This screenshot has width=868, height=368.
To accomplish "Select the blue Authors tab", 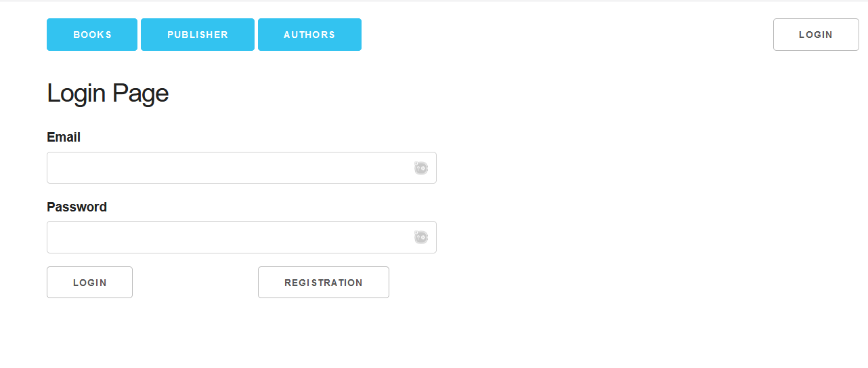I will click(309, 35).
